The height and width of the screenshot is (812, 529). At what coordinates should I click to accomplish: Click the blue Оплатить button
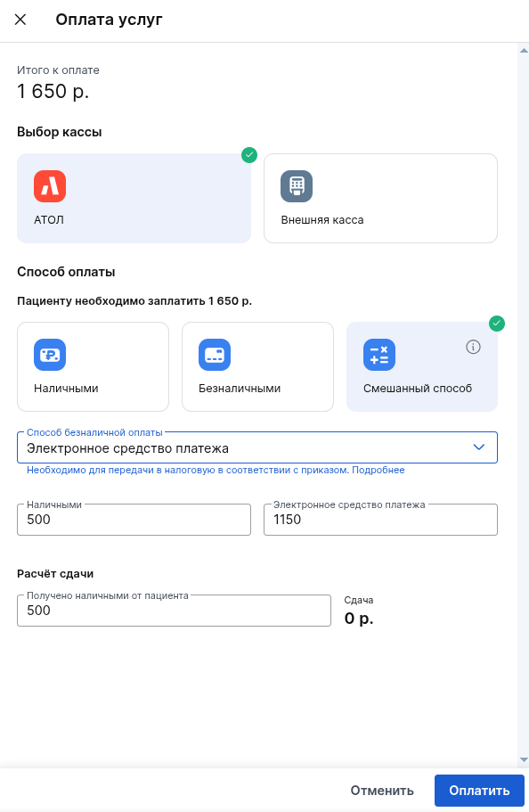(479, 791)
